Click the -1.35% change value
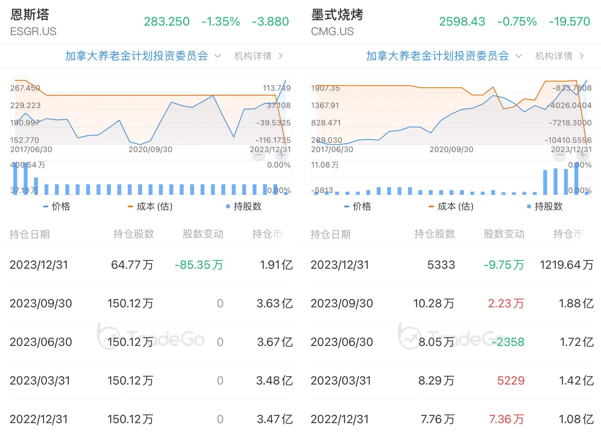Screen dimensions: 601x436 [221, 21]
